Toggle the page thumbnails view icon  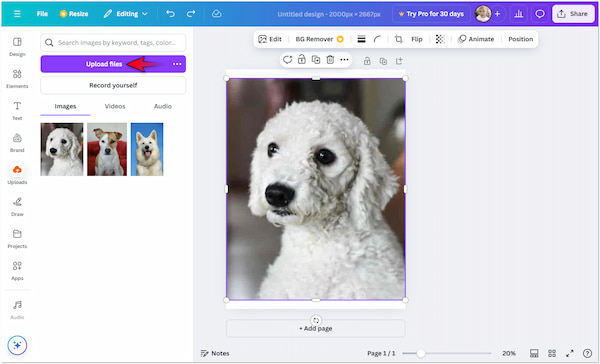(534, 353)
